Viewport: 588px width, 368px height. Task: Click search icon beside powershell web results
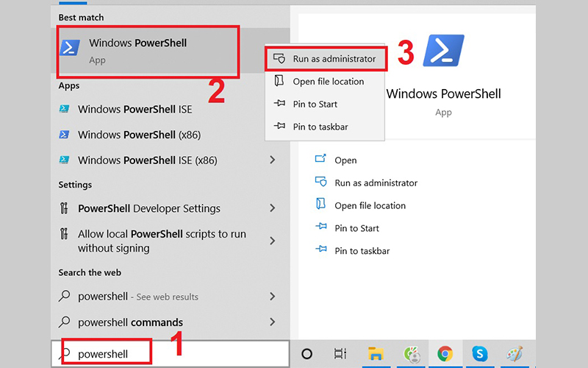65,296
